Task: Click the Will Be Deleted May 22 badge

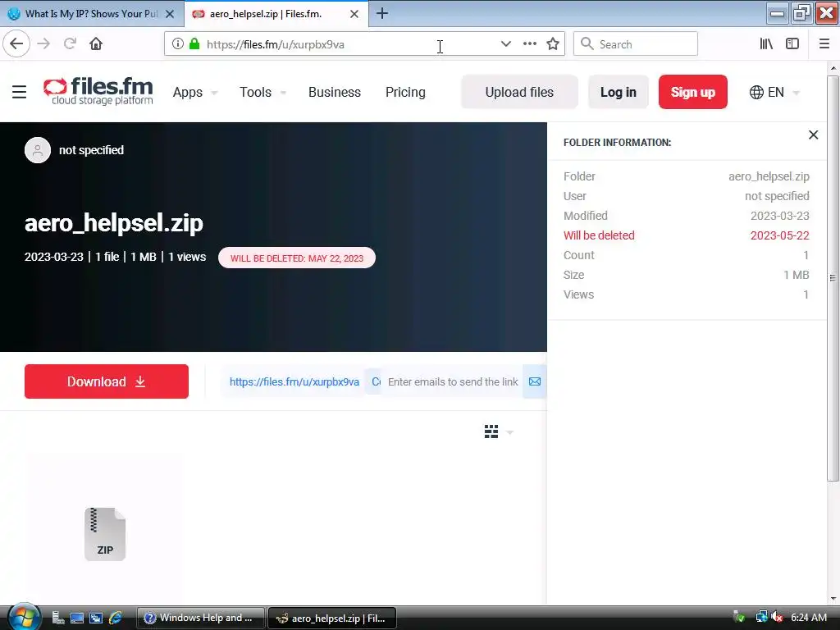Action: tap(297, 258)
